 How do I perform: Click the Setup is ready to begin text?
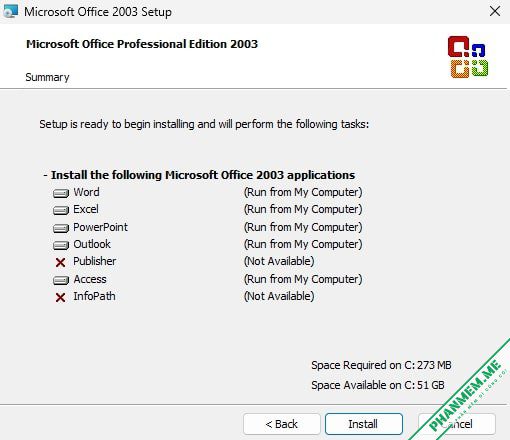[x=204, y=124]
